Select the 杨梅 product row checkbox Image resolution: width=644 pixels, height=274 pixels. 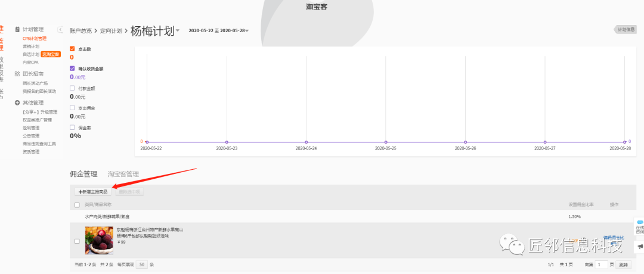pyautogui.click(x=77, y=241)
